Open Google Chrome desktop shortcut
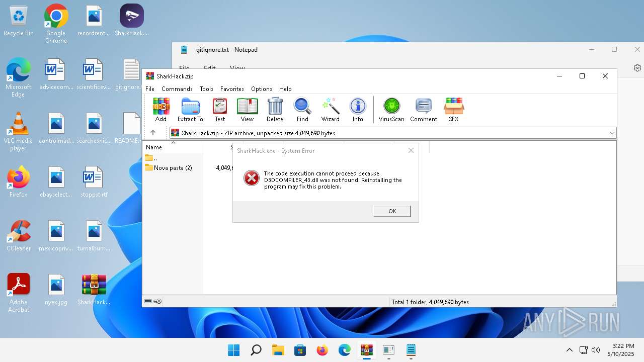 point(56,24)
